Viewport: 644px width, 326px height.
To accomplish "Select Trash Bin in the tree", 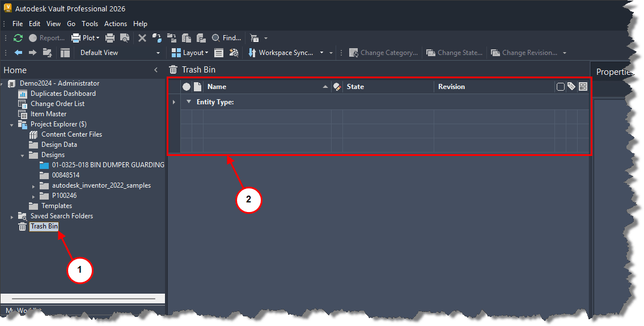I will coord(44,226).
